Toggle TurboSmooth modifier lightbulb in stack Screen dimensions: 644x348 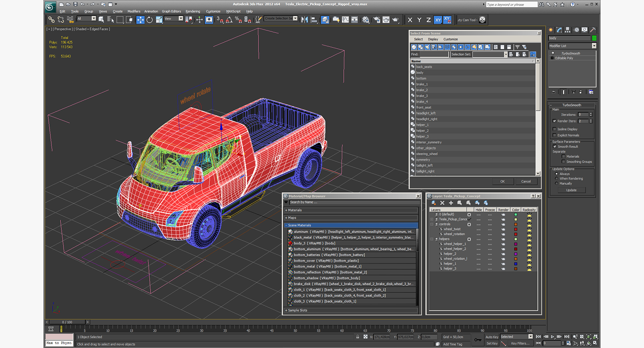pos(553,53)
